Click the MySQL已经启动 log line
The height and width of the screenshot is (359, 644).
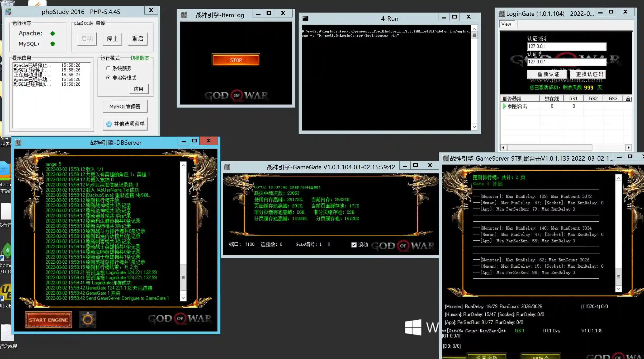tap(47, 84)
